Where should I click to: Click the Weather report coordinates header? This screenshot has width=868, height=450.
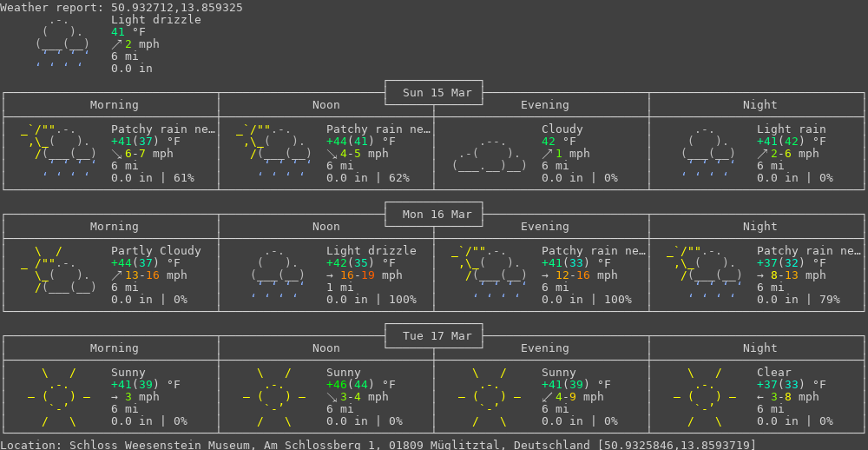(122, 7)
